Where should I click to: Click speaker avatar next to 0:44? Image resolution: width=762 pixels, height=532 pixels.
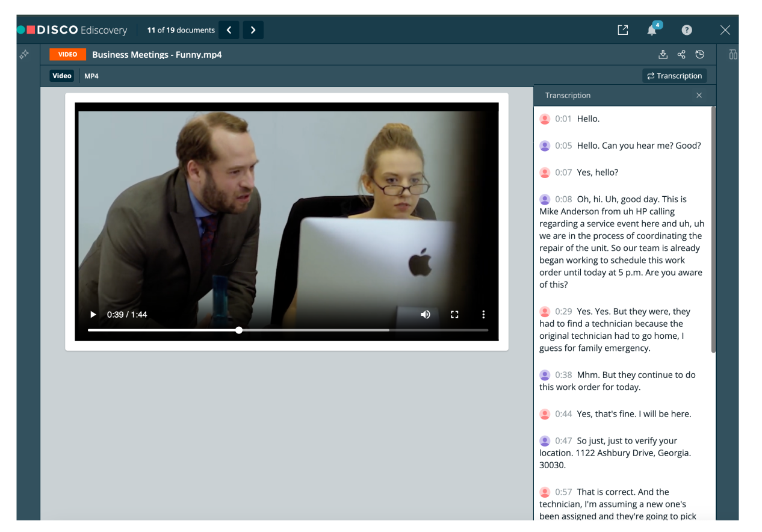[545, 415]
